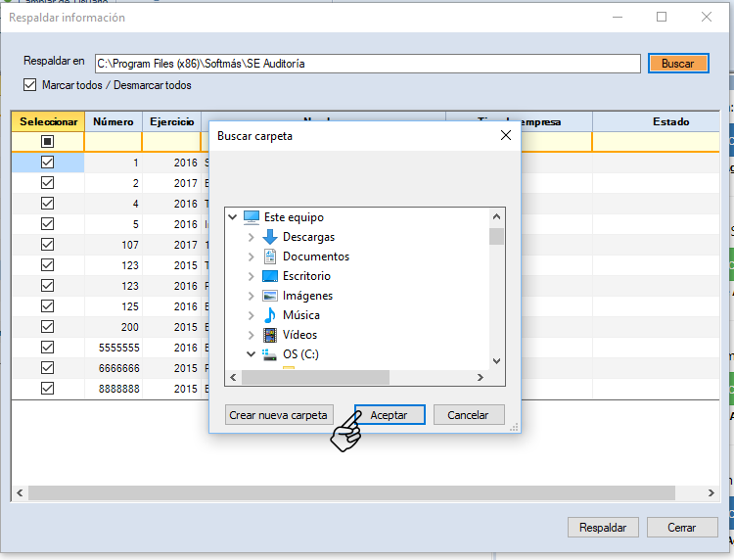This screenshot has width=734, height=560.
Task: Collapse the OS (C:) drive node
Action: tap(252, 354)
